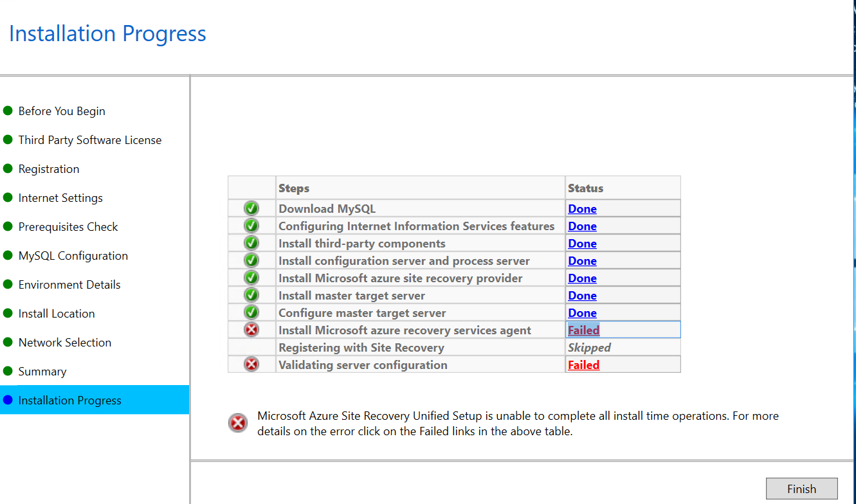
Task: Click the large red error icon beside summary message
Action: 238,423
